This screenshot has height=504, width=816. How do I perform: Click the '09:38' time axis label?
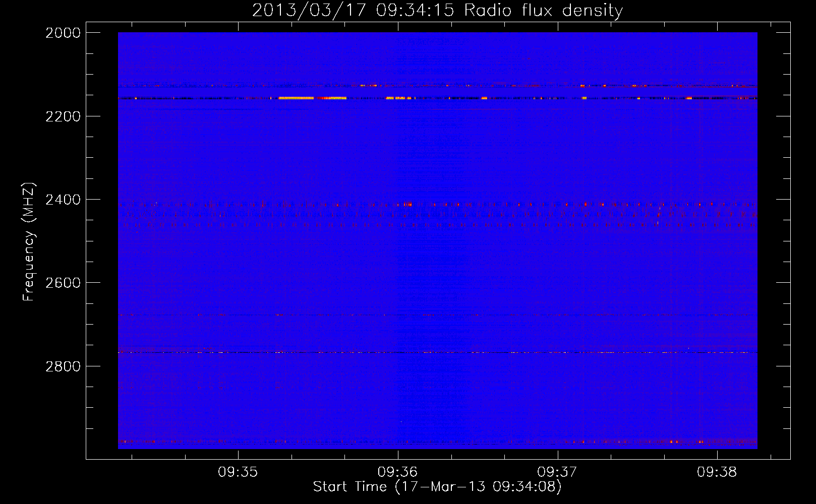tap(717, 472)
